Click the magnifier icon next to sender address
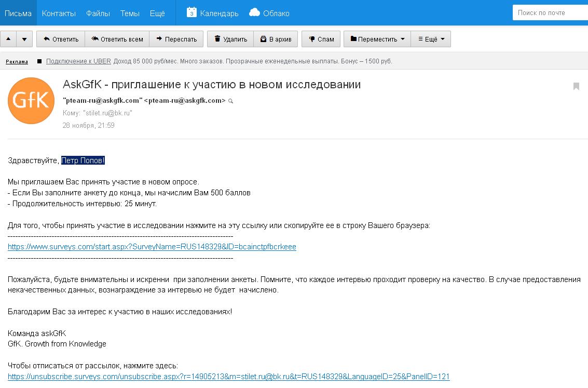The height and width of the screenshot is (388, 588). 230,101
